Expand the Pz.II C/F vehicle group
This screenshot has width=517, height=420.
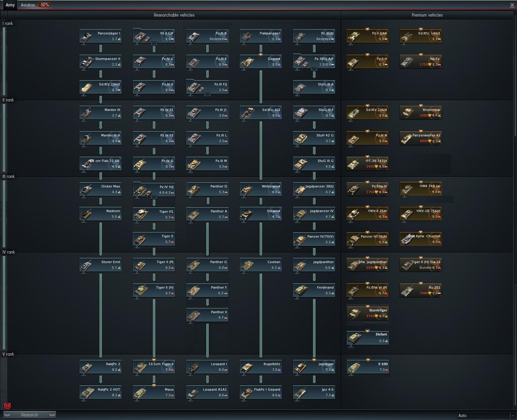click(154, 44)
